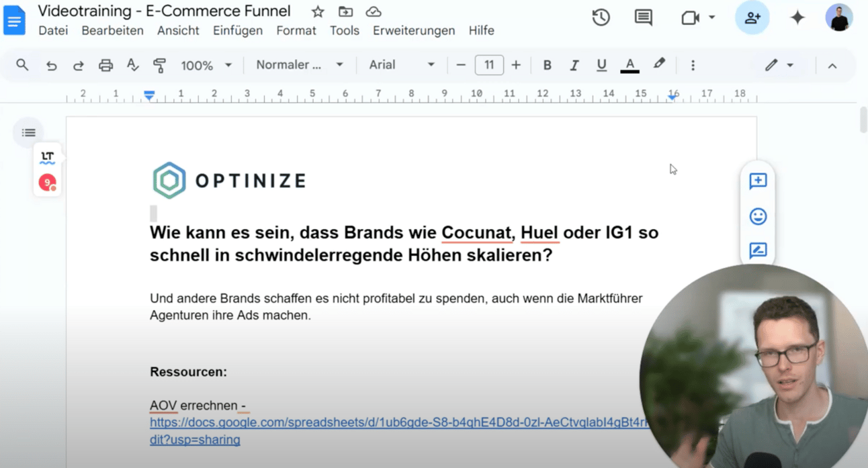Image resolution: width=868 pixels, height=468 pixels.
Task: Open version history clock icon
Action: tap(601, 18)
